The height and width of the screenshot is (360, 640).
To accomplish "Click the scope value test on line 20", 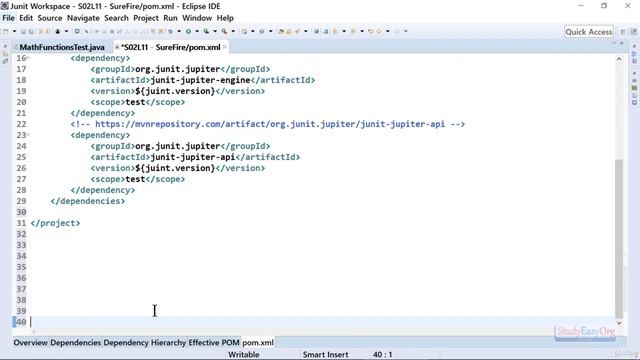I will pyautogui.click(x=135, y=102).
